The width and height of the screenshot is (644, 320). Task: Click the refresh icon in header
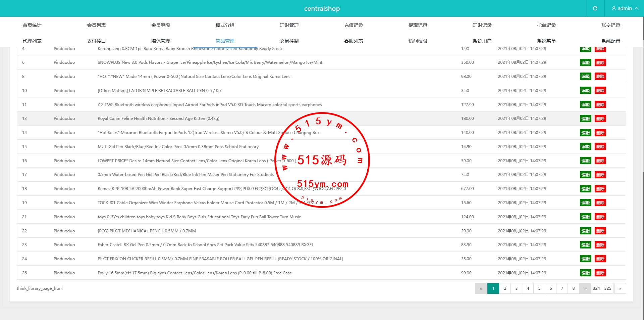click(595, 8)
